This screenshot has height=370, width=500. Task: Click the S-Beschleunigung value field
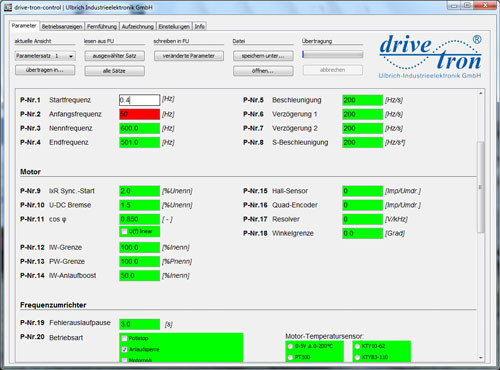[362, 142]
